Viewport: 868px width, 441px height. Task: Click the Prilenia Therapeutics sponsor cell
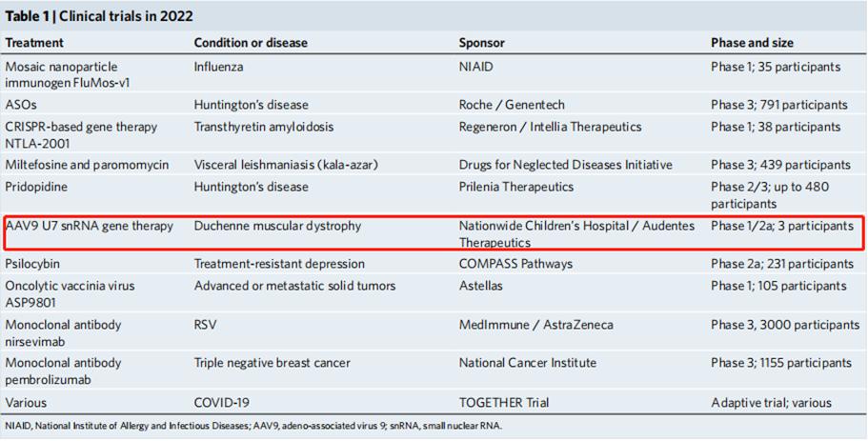click(x=516, y=187)
